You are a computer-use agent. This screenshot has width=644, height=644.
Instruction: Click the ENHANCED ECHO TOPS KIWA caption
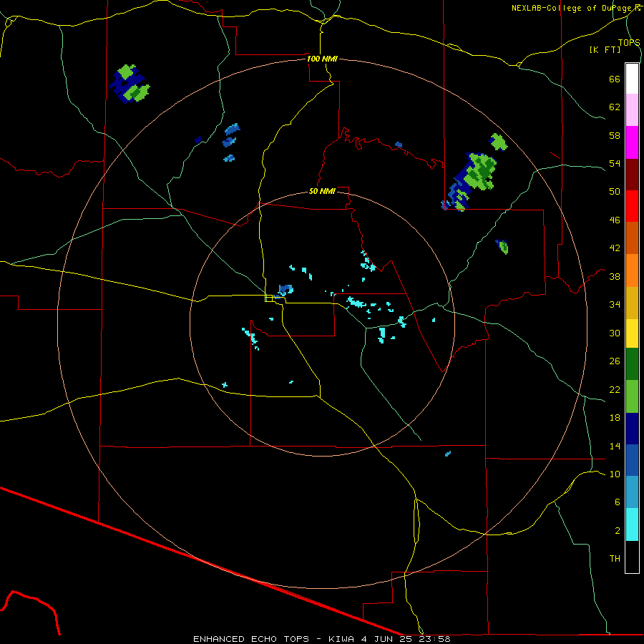(x=322, y=639)
